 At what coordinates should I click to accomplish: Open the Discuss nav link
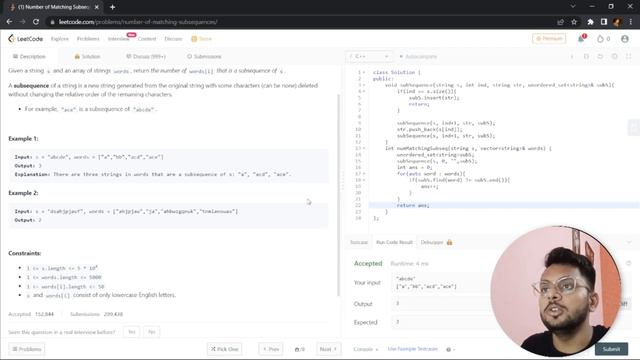173,39
